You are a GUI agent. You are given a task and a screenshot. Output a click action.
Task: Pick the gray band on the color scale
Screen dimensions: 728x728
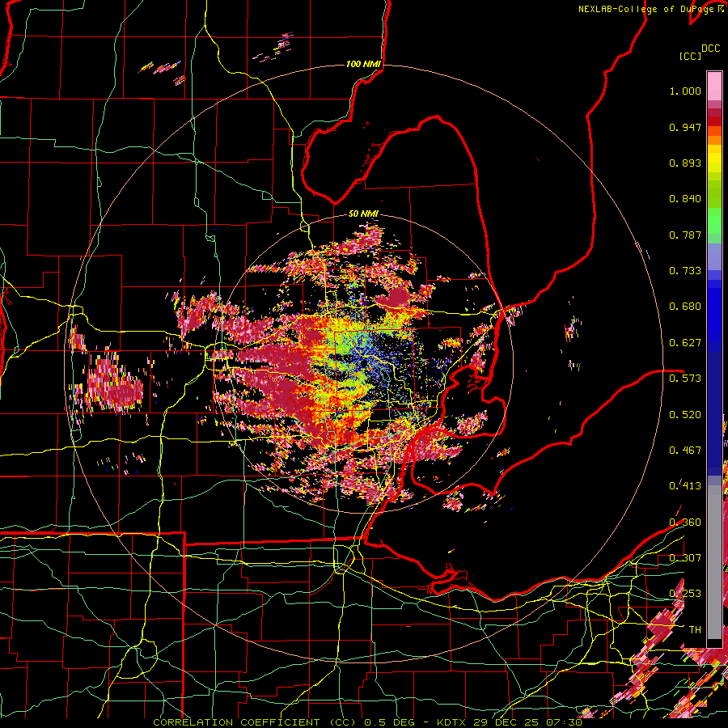(x=714, y=562)
